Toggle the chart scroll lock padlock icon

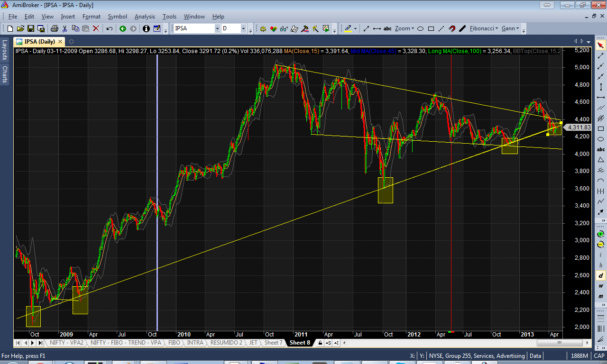point(321,342)
